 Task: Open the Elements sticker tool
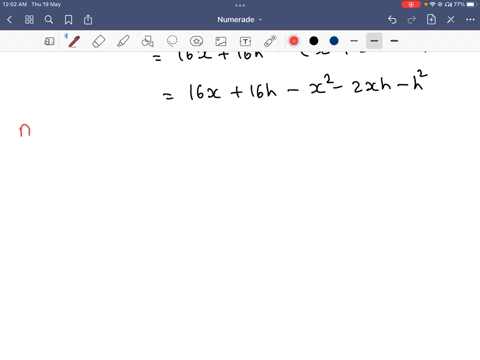(x=196, y=41)
